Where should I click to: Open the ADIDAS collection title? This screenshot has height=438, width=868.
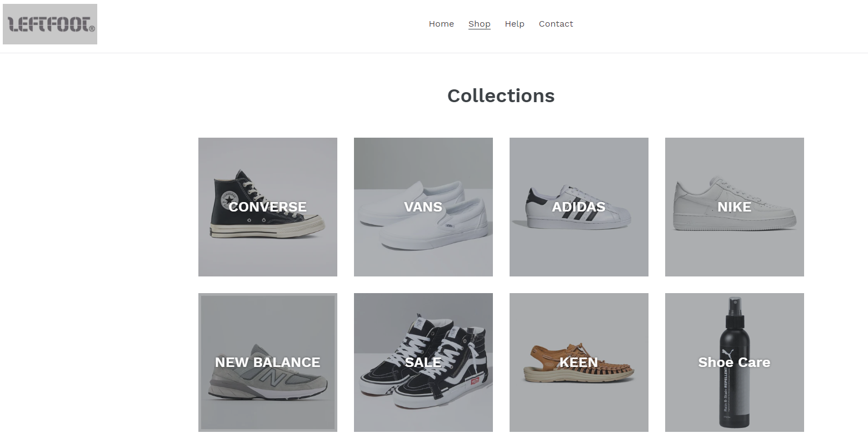point(579,207)
